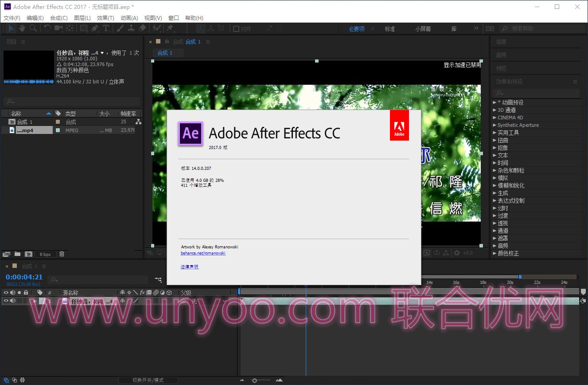Switch to the 小屏幕 workspace

pyautogui.click(x=423, y=29)
